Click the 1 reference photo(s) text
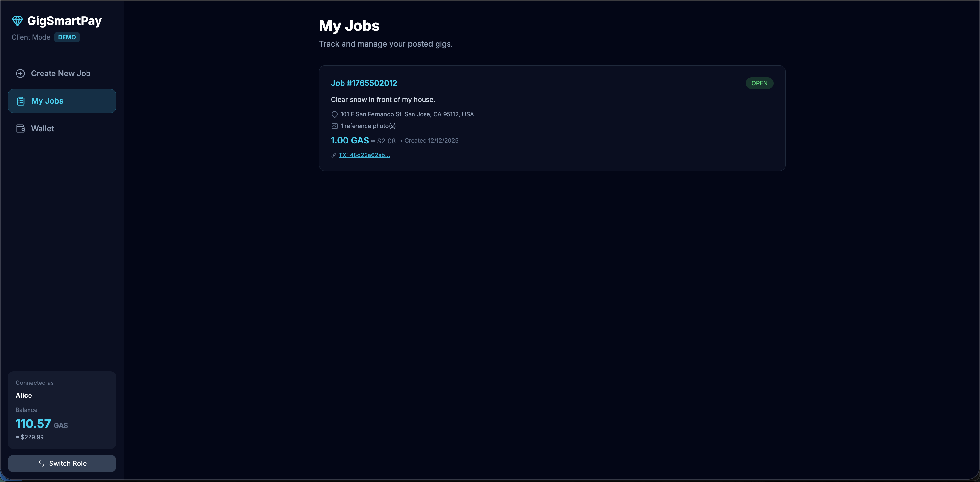980x482 pixels. 368,126
